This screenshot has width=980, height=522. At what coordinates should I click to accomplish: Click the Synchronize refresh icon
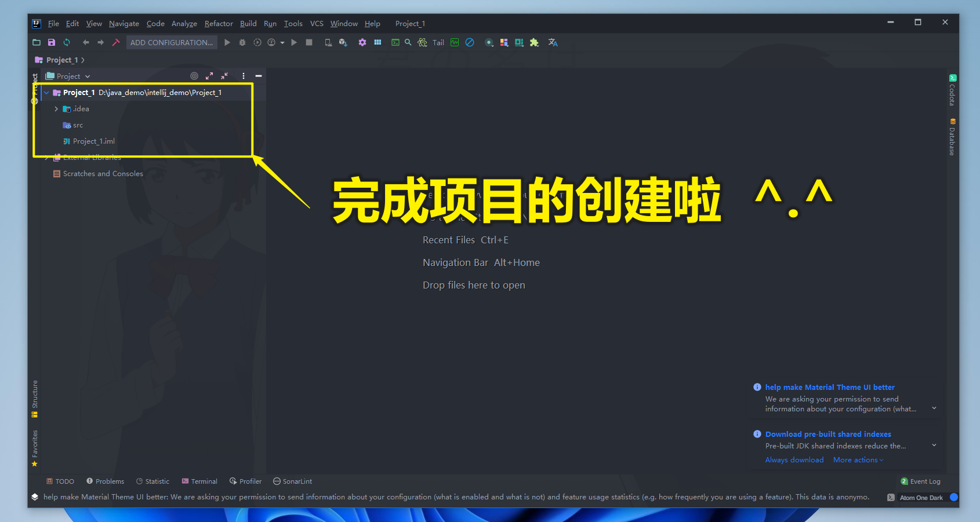[x=67, y=42]
